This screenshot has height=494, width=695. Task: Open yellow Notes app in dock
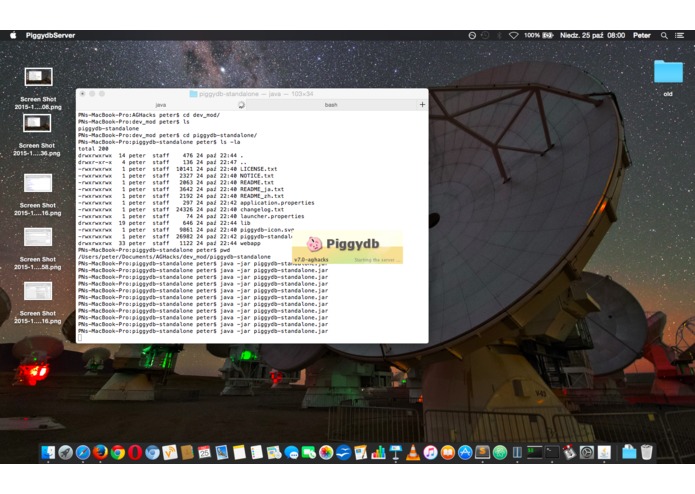pos(239,453)
